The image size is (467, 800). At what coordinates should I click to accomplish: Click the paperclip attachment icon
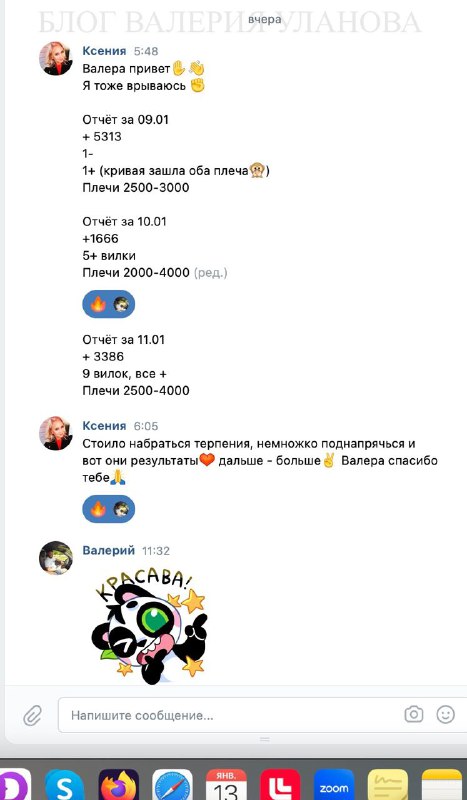tap(32, 715)
